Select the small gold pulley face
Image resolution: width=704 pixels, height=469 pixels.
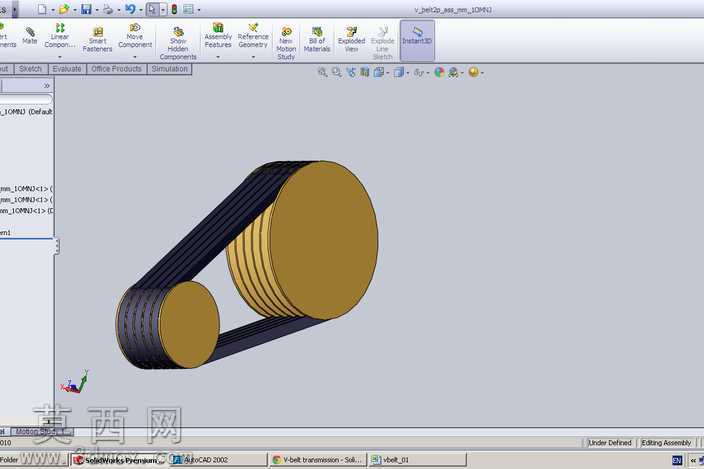(x=189, y=324)
